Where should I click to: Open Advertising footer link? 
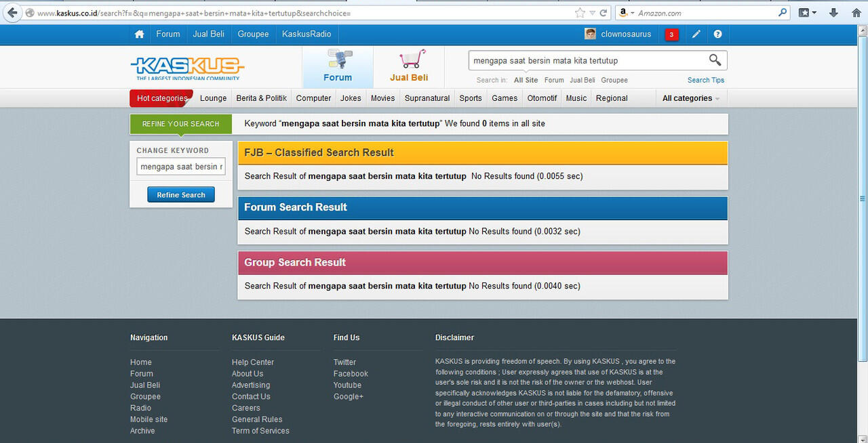251,385
